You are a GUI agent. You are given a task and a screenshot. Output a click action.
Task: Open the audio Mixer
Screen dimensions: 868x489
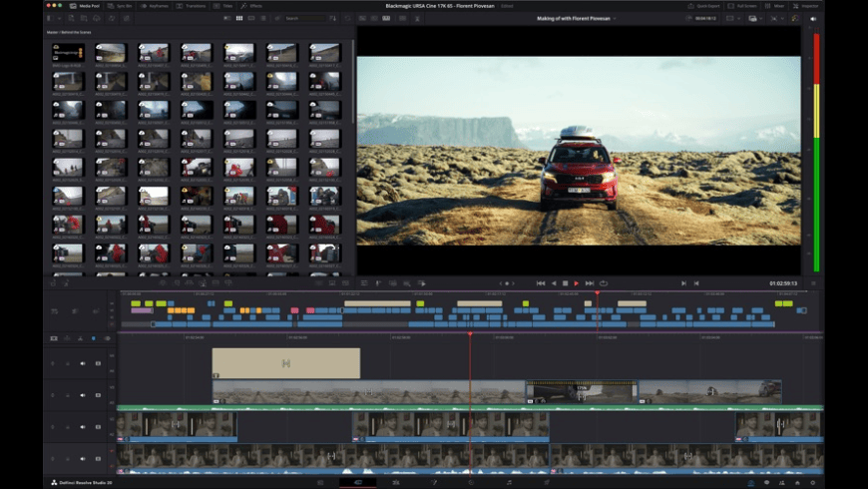pos(774,6)
